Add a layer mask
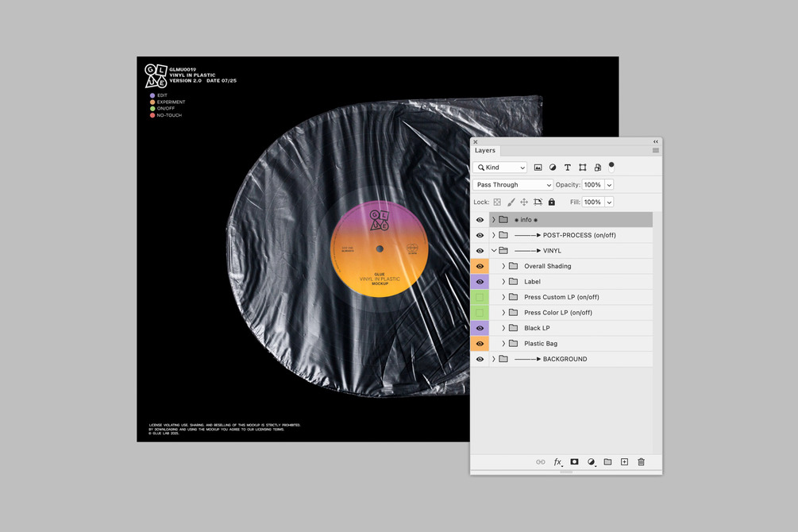The image size is (798, 532). click(574, 462)
